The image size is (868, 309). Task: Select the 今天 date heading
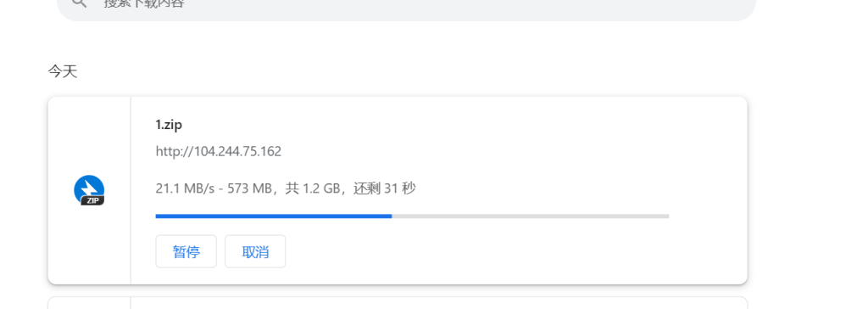[63, 71]
